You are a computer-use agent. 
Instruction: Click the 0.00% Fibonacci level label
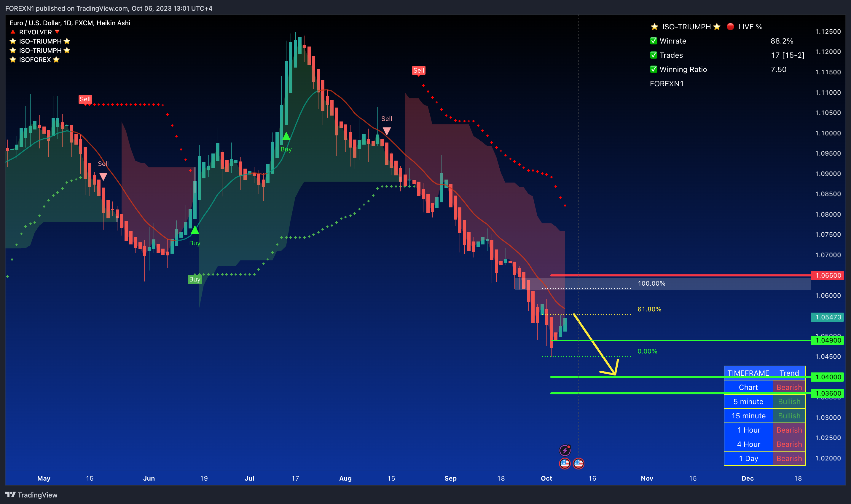(647, 351)
